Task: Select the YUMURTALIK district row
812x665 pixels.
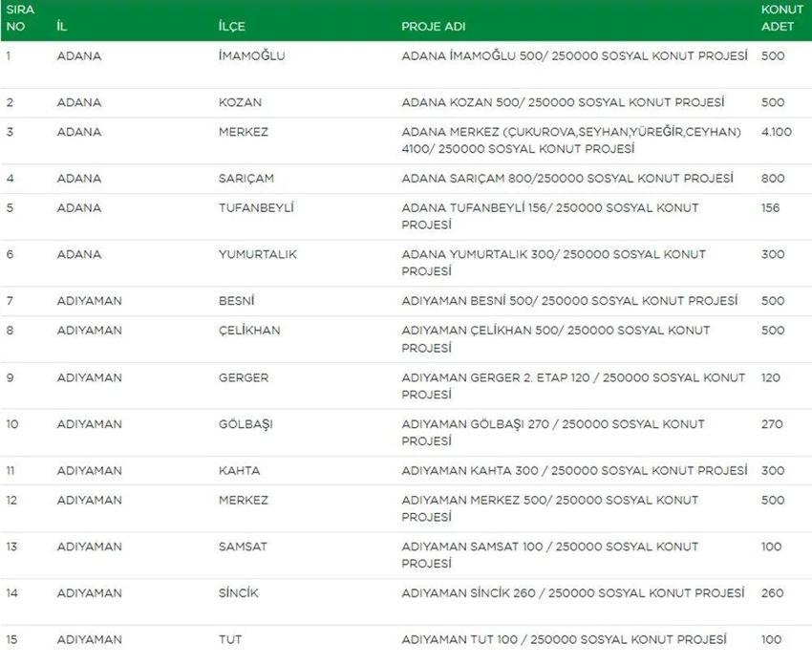Action: (x=406, y=263)
